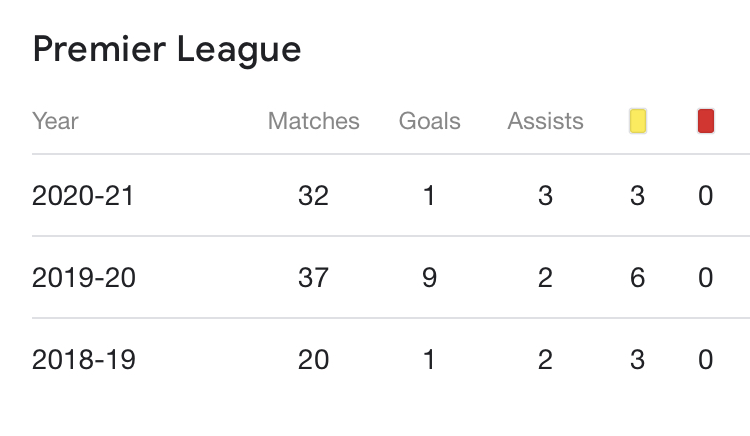
Task: Click the yellow card column icon
Action: [x=637, y=122]
